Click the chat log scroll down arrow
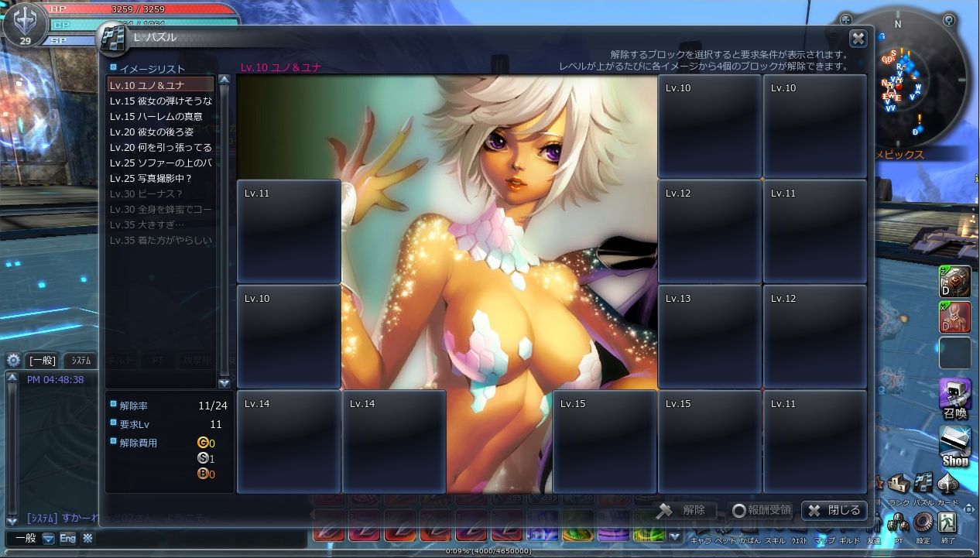Viewport: 980px width, 558px height. tap(12, 521)
